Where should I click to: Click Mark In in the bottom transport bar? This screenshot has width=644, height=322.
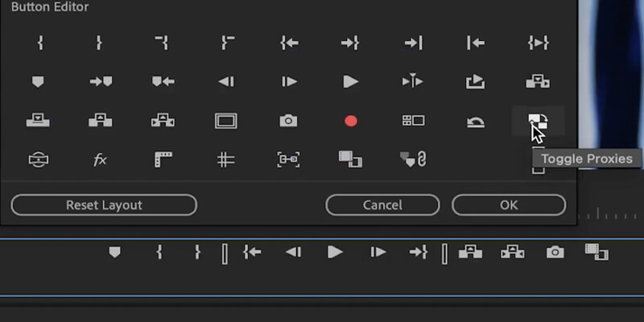pos(159,252)
